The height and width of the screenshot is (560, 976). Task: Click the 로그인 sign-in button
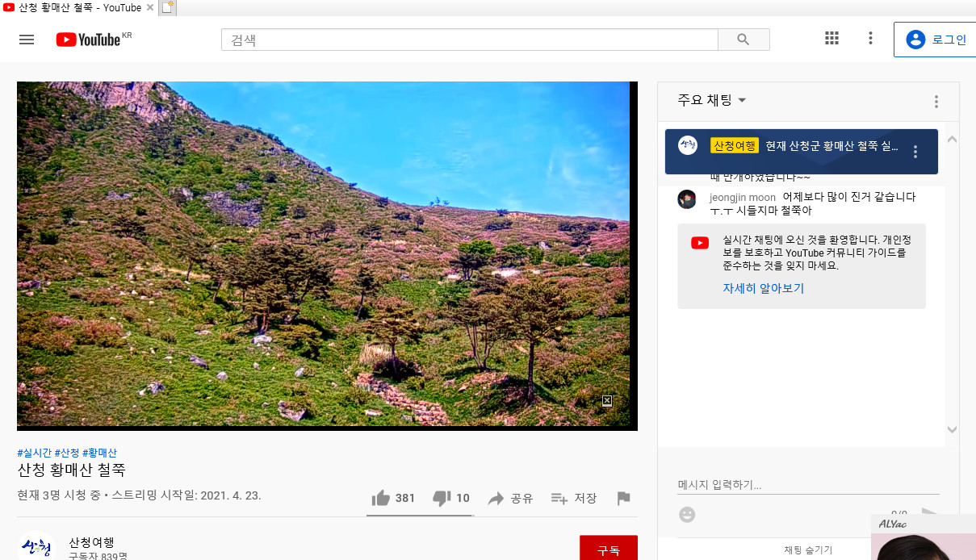(936, 40)
